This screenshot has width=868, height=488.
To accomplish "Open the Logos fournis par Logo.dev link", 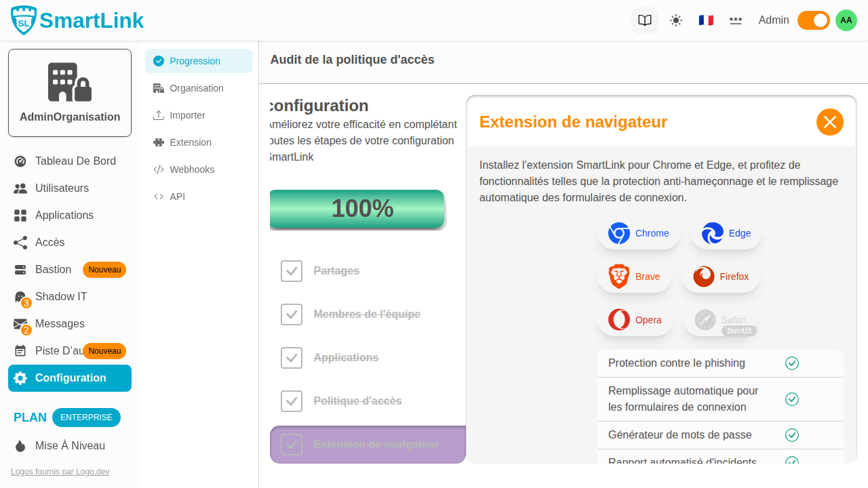I will click(60, 471).
